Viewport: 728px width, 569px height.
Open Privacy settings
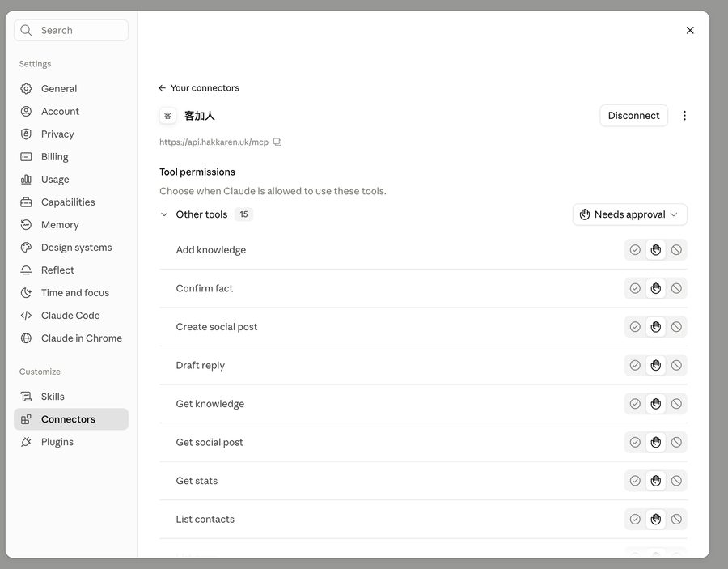[71, 134]
